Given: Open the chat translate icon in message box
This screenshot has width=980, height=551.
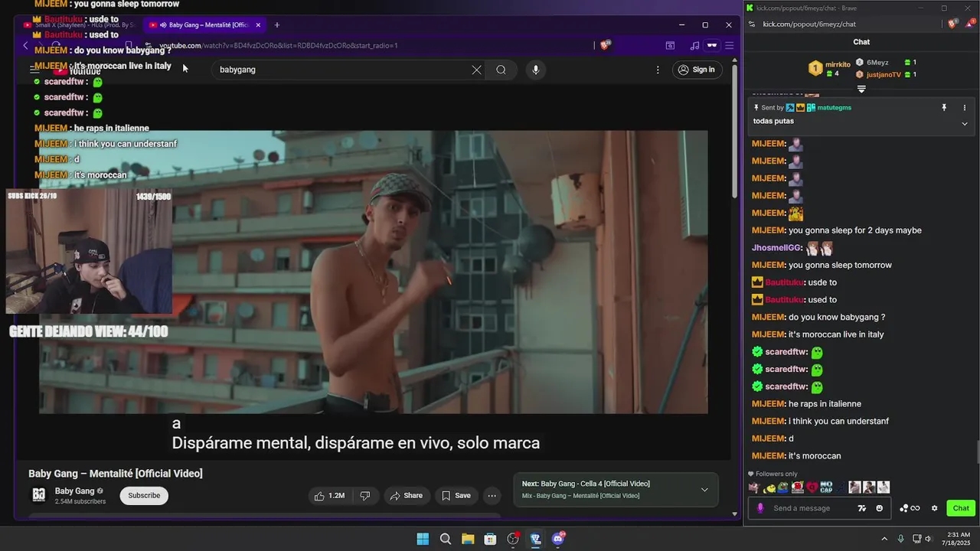Looking at the screenshot, I should coord(862,508).
